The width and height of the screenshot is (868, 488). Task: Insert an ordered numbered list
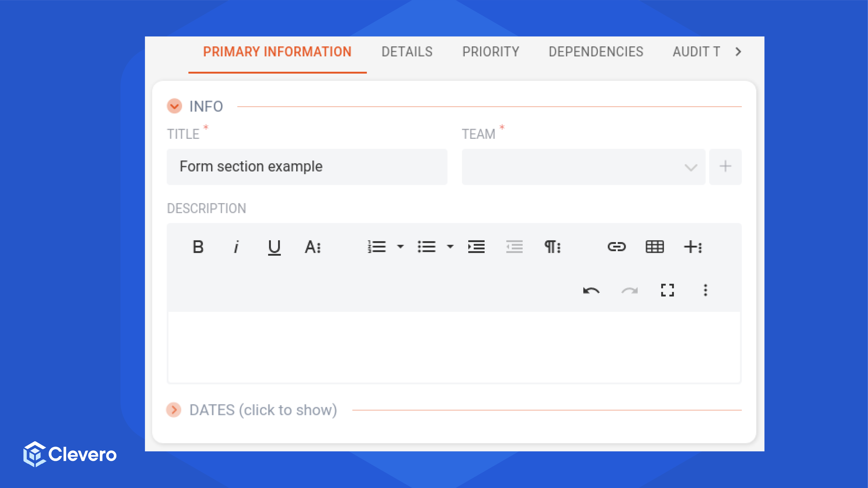(377, 247)
